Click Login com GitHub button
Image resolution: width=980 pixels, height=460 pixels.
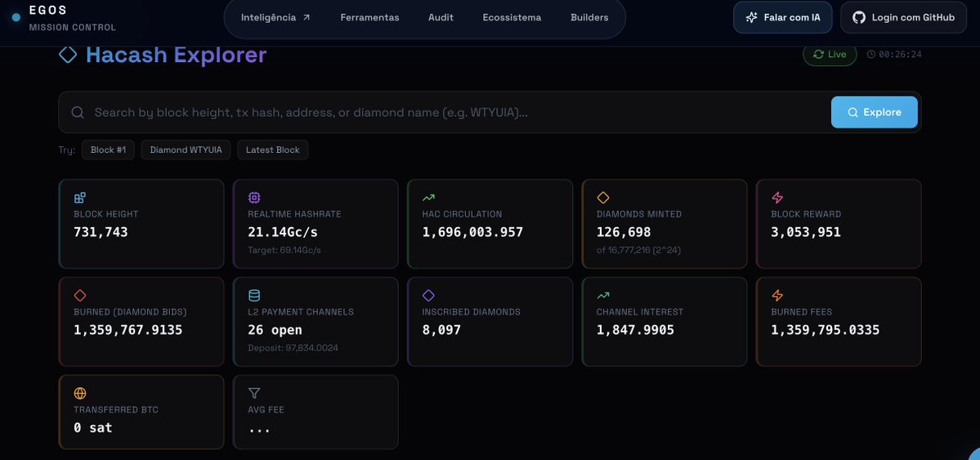(904, 17)
